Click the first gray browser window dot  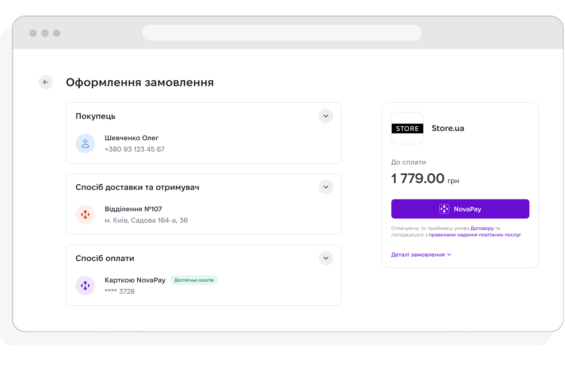pos(33,33)
